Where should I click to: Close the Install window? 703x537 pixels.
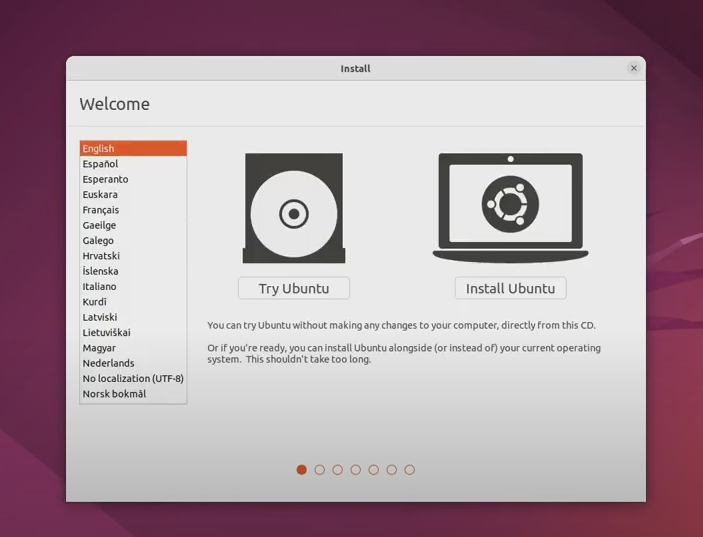634,68
